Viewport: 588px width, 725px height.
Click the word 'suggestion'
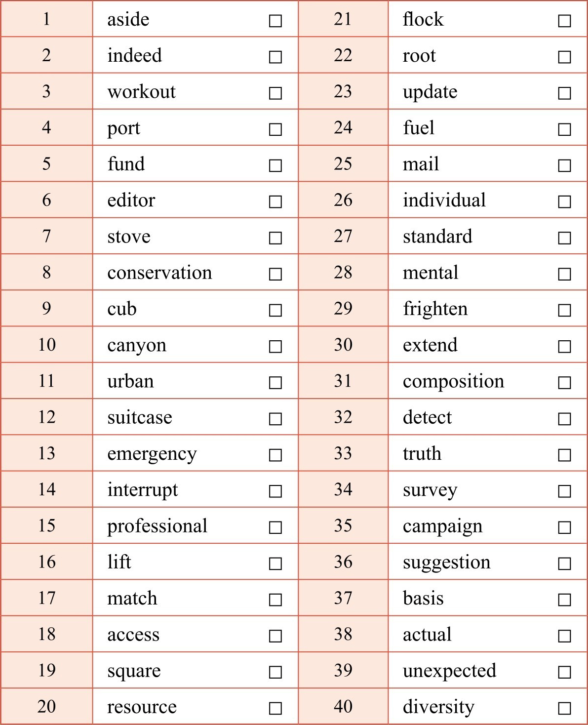(446, 562)
